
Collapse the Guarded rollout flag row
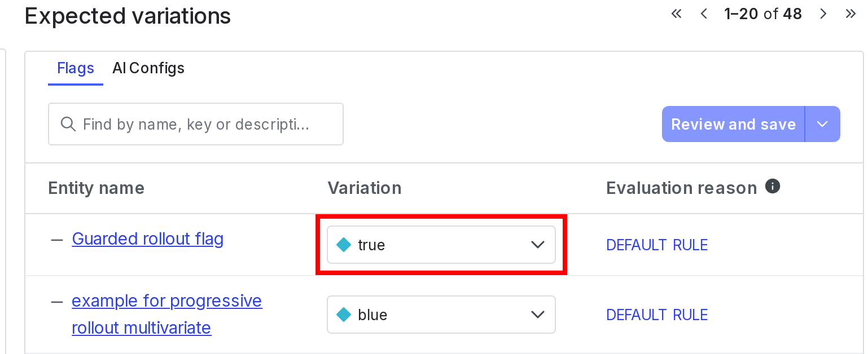56,239
